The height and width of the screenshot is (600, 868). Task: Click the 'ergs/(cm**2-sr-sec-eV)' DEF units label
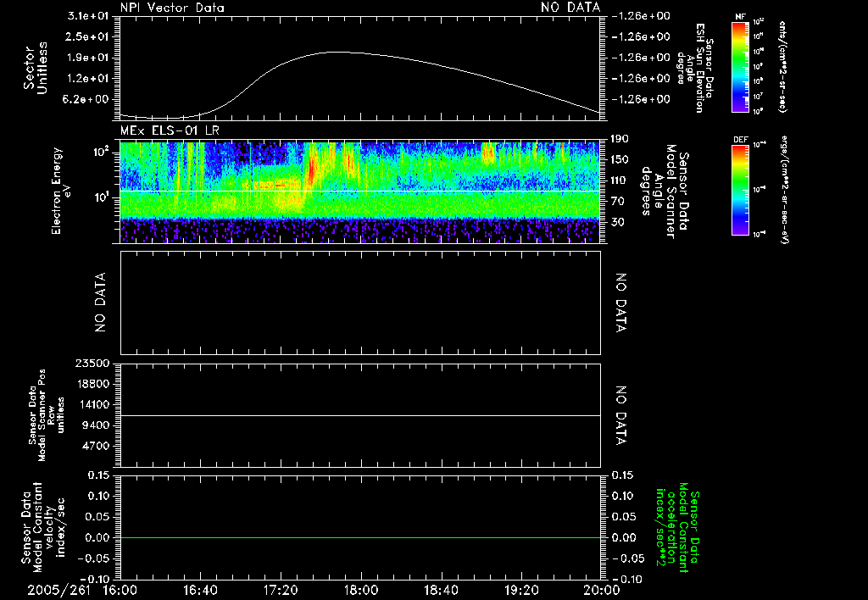784,189
